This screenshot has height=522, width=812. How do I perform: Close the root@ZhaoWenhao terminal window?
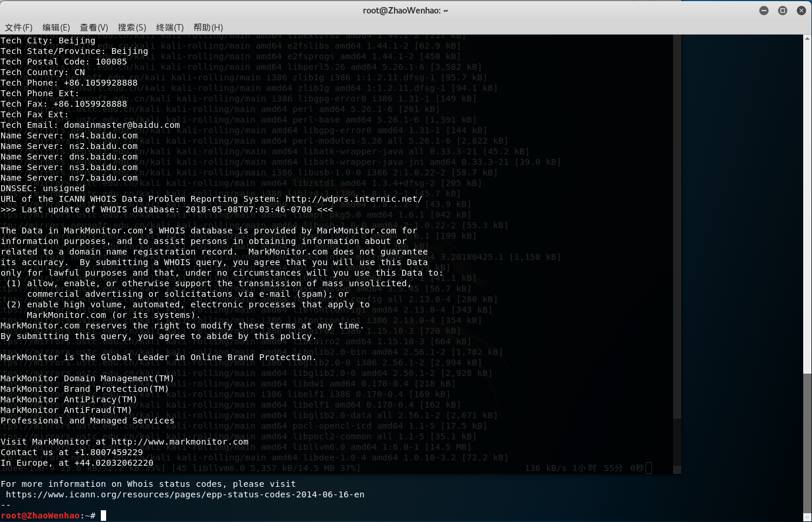pos(801,11)
